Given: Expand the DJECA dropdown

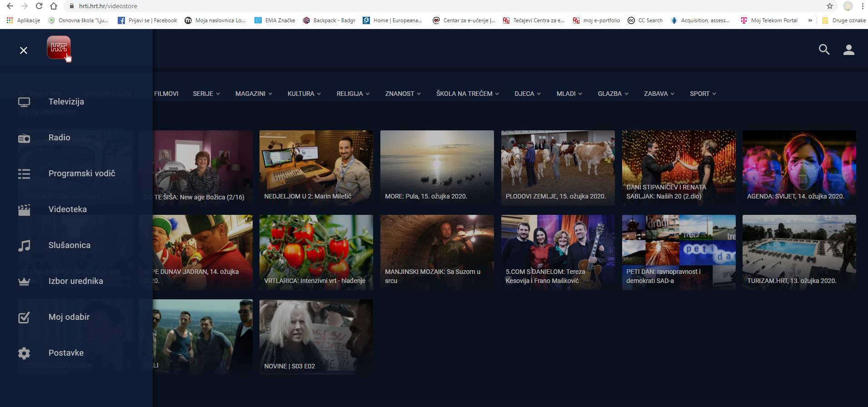Looking at the screenshot, I should (528, 94).
